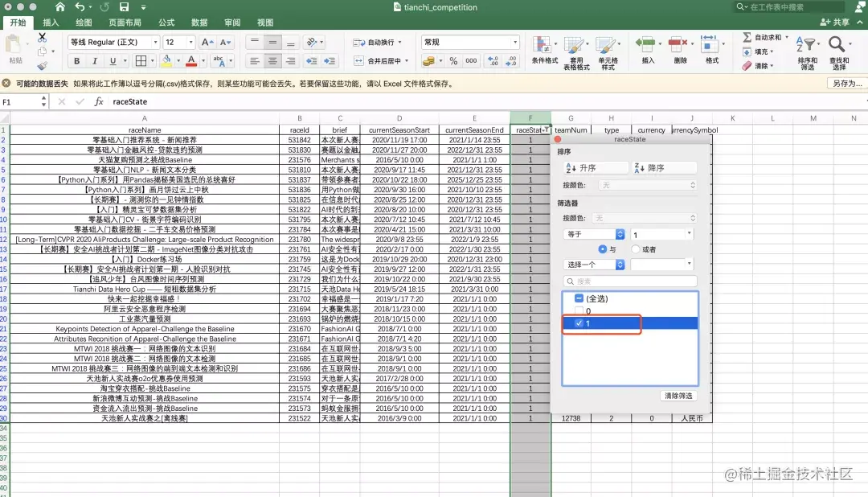Open the sort 按颜色 dropdown

click(647, 185)
